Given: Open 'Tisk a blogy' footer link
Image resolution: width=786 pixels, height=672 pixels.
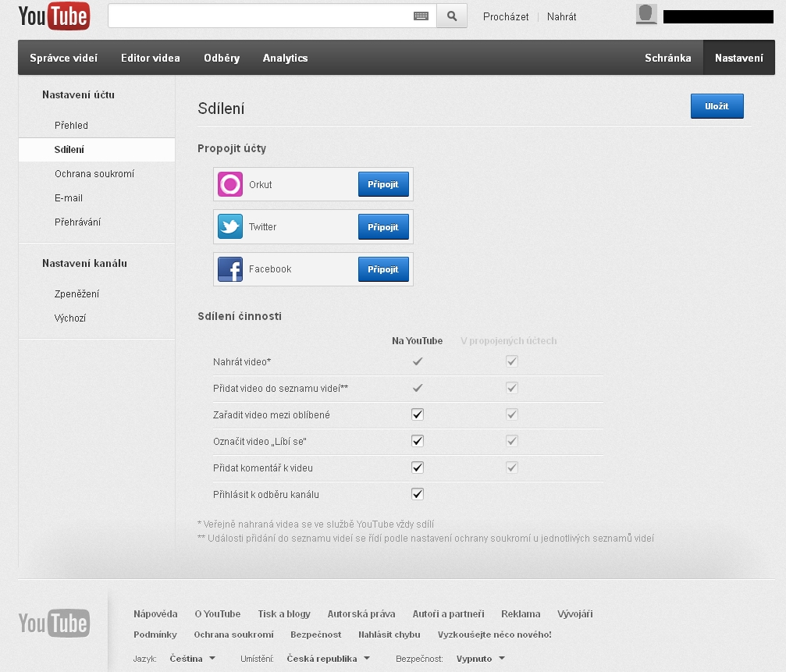Looking at the screenshot, I should coord(284,614).
